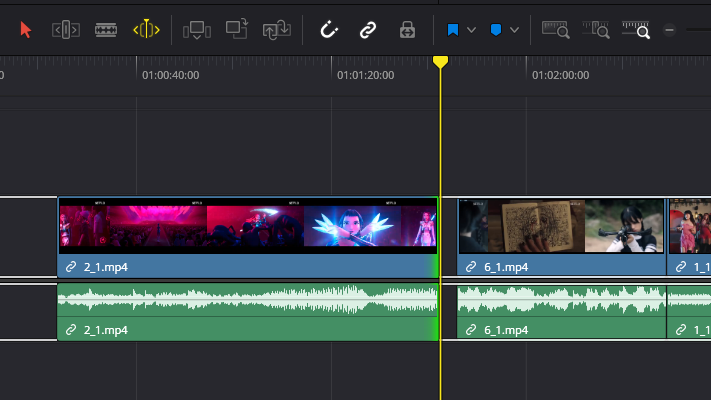Add a blue marker at playhead
711x400 pixels.
pyautogui.click(x=496, y=30)
